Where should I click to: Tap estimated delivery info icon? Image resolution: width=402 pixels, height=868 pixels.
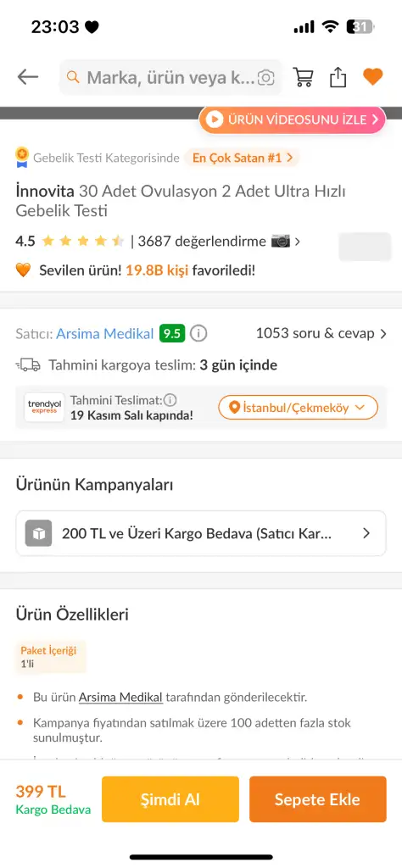[170, 400]
